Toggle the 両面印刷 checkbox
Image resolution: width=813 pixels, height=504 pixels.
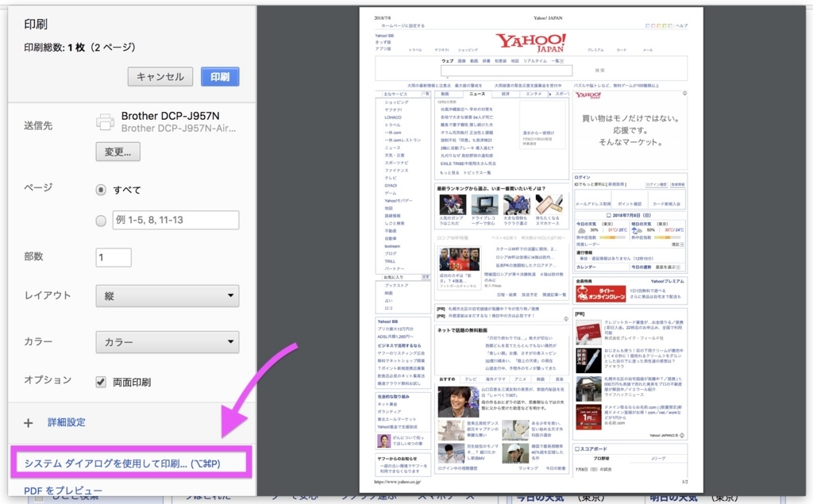(x=101, y=382)
